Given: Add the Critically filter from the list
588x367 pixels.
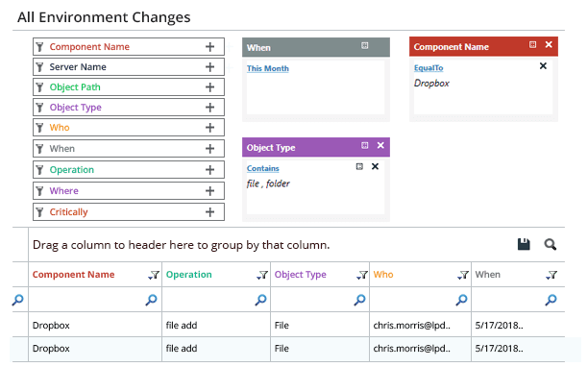Looking at the screenshot, I should pyautogui.click(x=209, y=212).
